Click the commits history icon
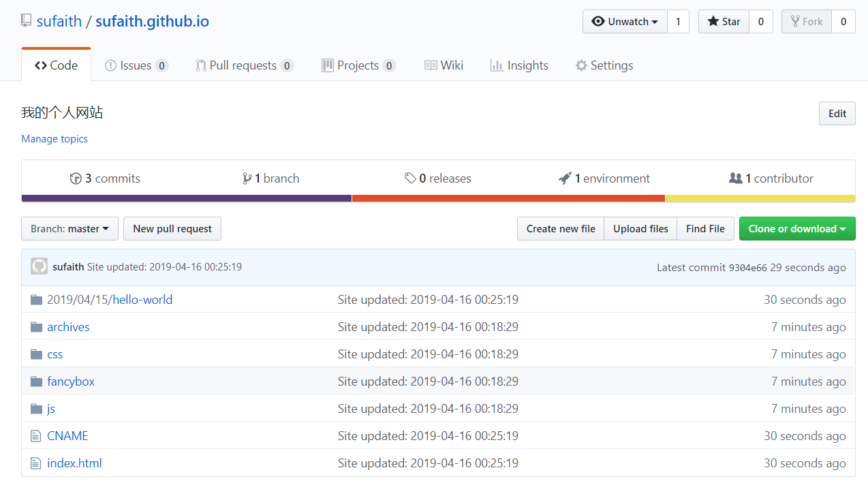Screen dimensions: 868x483 coord(76,178)
